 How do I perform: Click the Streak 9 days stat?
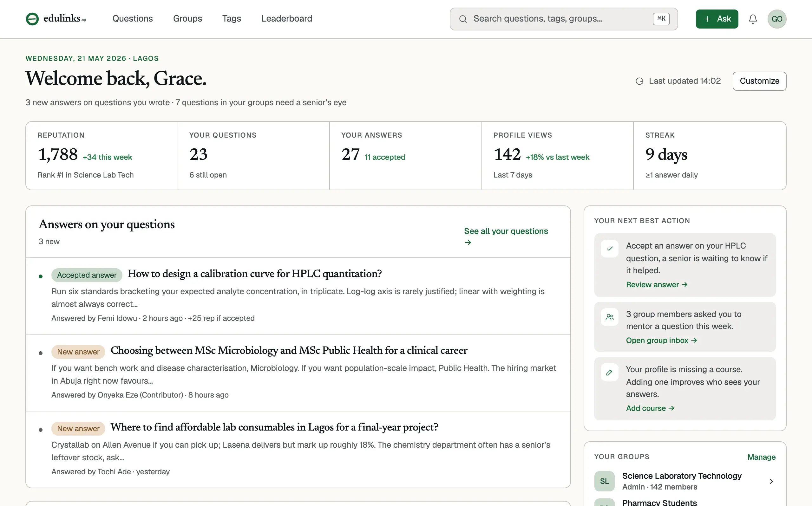(x=710, y=156)
